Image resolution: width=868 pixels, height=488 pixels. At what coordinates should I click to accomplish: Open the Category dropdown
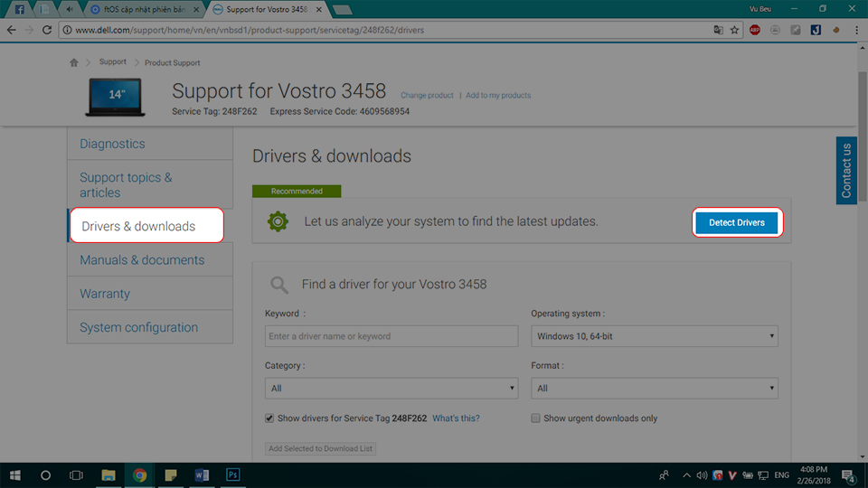392,388
